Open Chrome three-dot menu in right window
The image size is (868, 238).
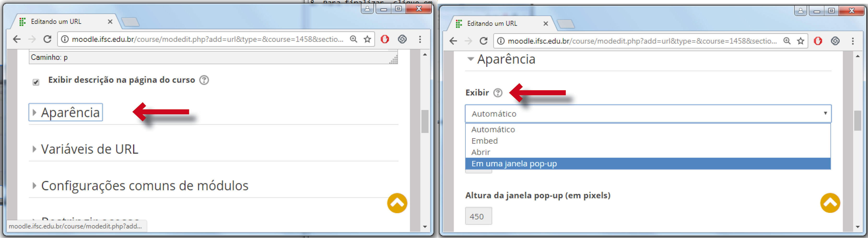click(x=853, y=41)
